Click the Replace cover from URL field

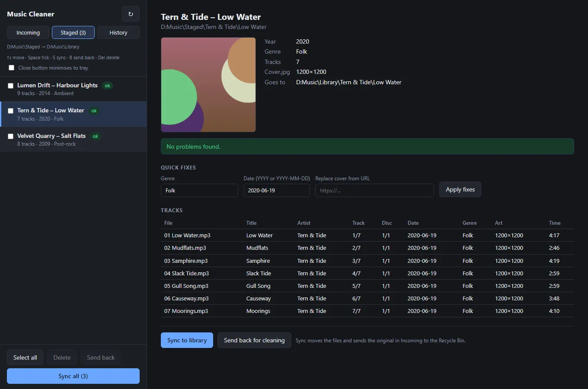(x=374, y=190)
